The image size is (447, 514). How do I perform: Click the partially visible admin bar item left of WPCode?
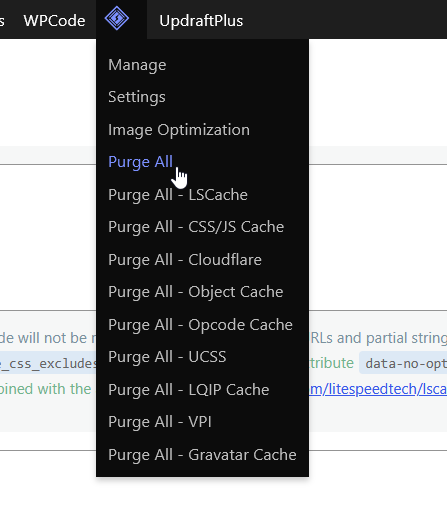click(x=2, y=21)
